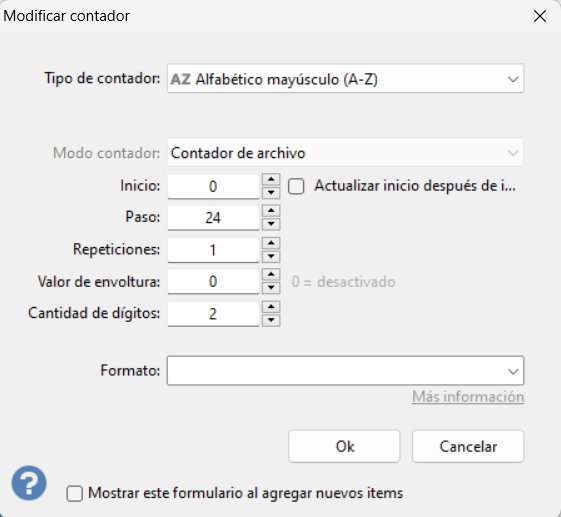The width and height of the screenshot is (561, 517).
Task: Decrease Repeticiones with the down arrow
Action: click(x=271, y=257)
